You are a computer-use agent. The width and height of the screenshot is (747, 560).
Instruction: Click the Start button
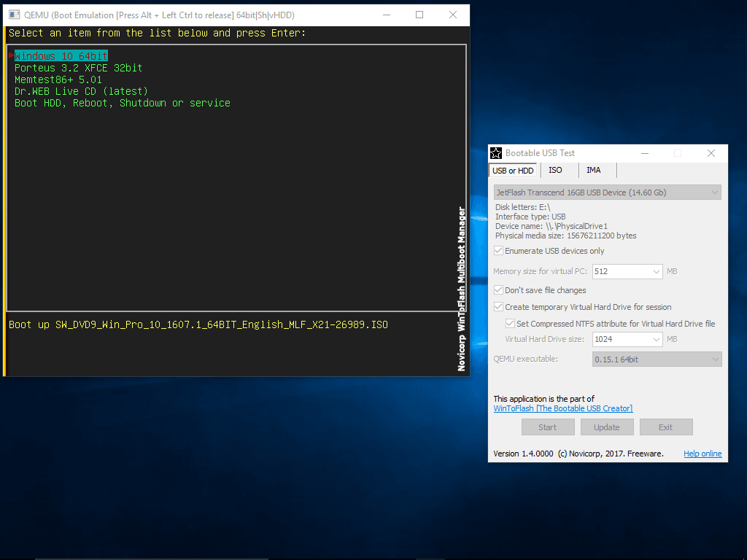(548, 427)
